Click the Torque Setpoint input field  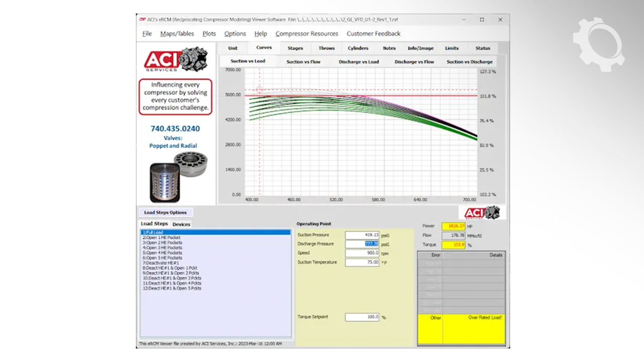(362, 317)
